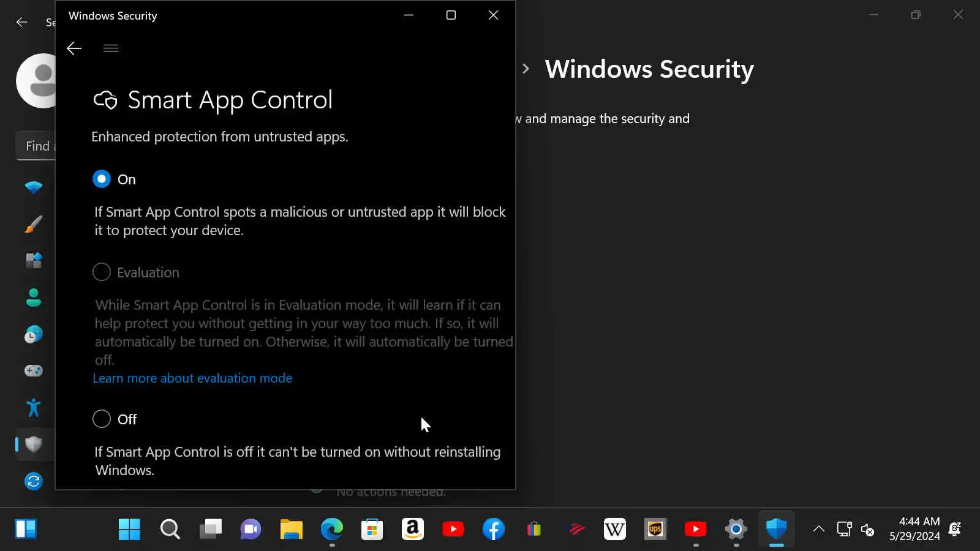
Task: Click the Windows Security heading in Settings
Action: coord(649,69)
